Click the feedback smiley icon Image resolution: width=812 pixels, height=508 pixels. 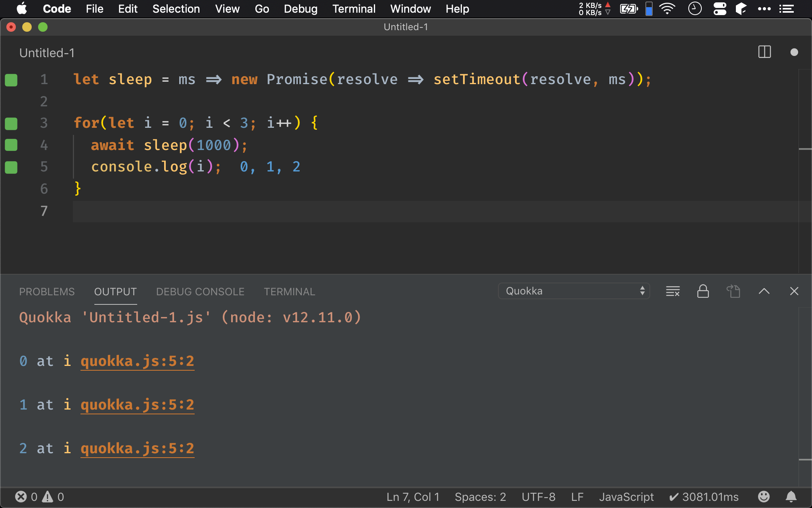pyautogui.click(x=764, y=496)
